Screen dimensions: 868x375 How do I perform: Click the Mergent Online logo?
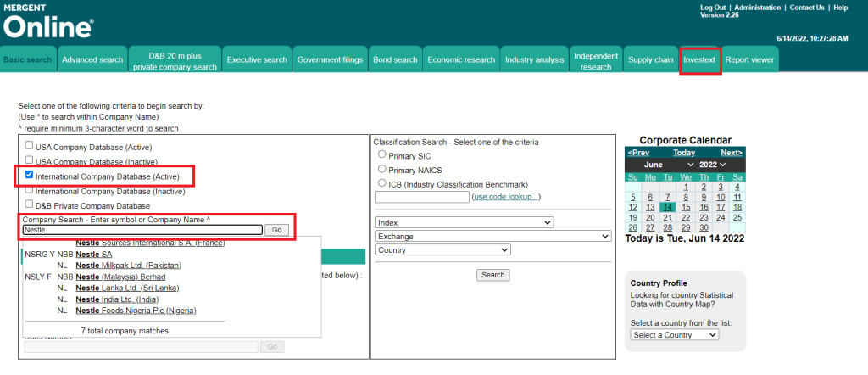tap(48, 20)
